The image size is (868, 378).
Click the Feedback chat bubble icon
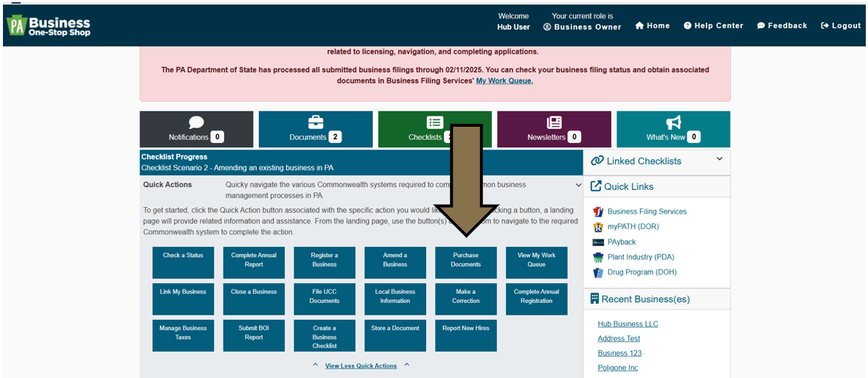pyautogui.click(x=760, y=26)
